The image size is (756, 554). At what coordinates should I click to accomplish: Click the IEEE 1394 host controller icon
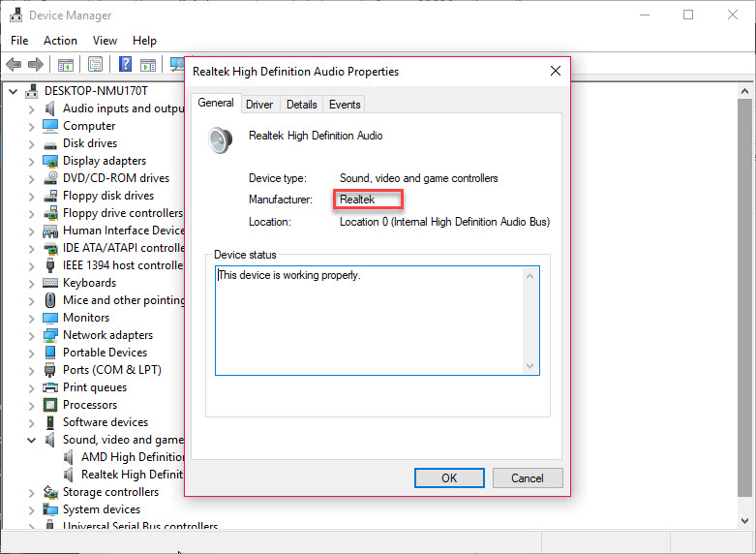[50, 265]
